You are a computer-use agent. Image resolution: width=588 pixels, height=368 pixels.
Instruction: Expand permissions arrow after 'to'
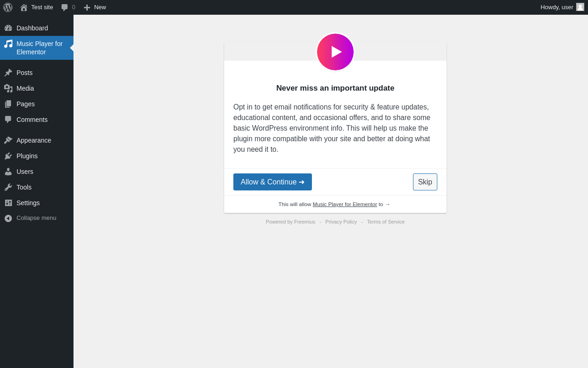[388, 204]
